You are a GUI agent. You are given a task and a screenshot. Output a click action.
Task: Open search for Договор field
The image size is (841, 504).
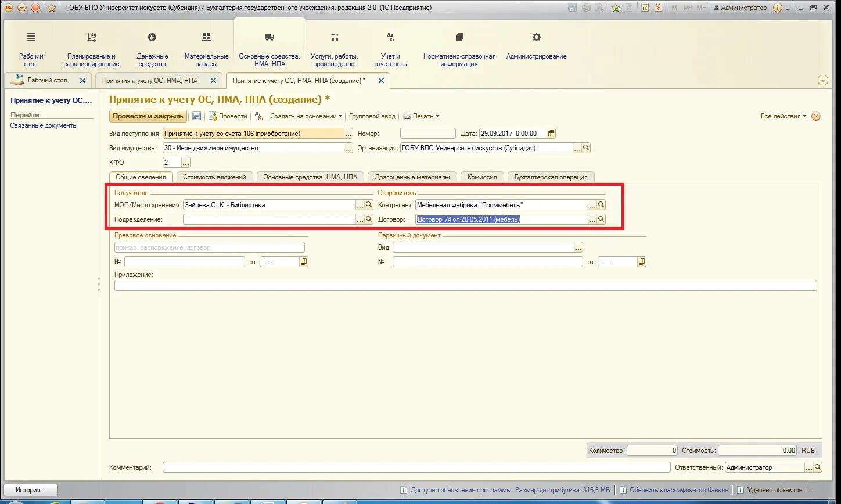[601, 219]
